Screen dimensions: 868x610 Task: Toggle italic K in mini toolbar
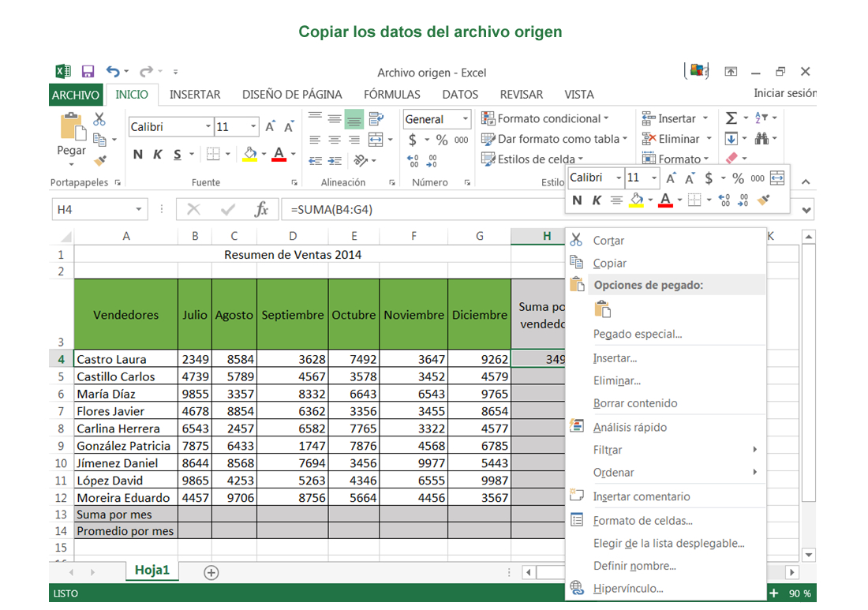coord(597,200)
